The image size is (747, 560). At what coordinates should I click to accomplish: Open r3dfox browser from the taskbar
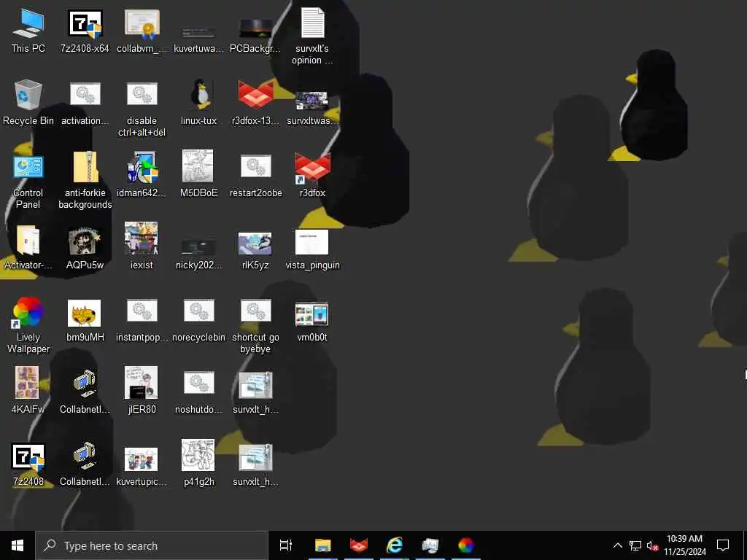click(x=359, y=545)
